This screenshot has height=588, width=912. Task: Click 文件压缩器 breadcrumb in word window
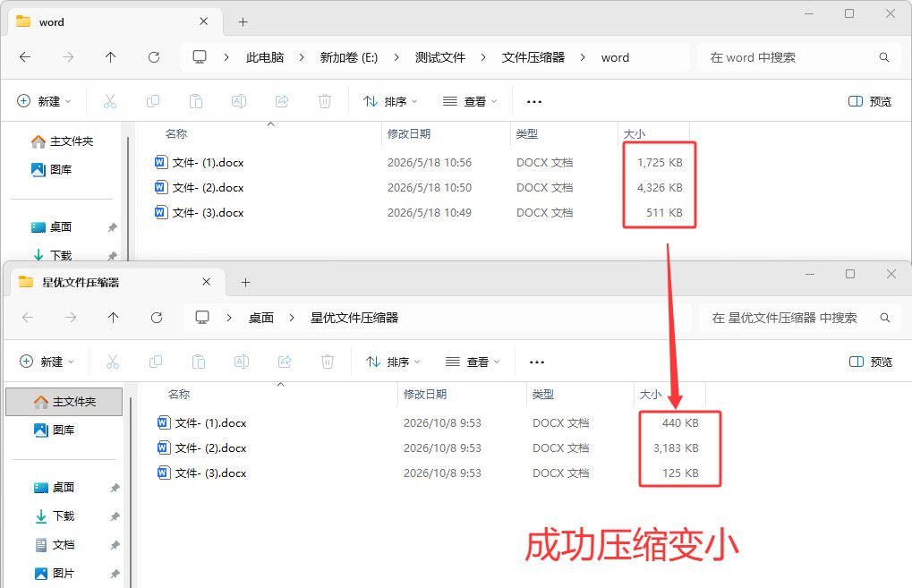coord(533,57)
